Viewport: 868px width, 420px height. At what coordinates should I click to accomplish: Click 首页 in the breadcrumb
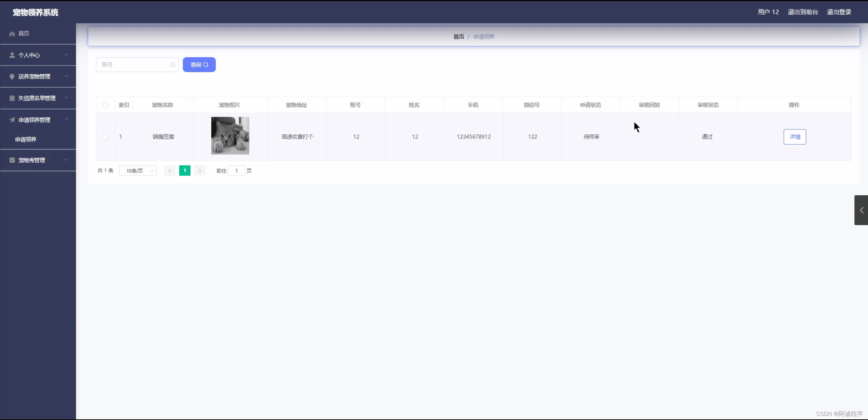click(x=458, y=37)
